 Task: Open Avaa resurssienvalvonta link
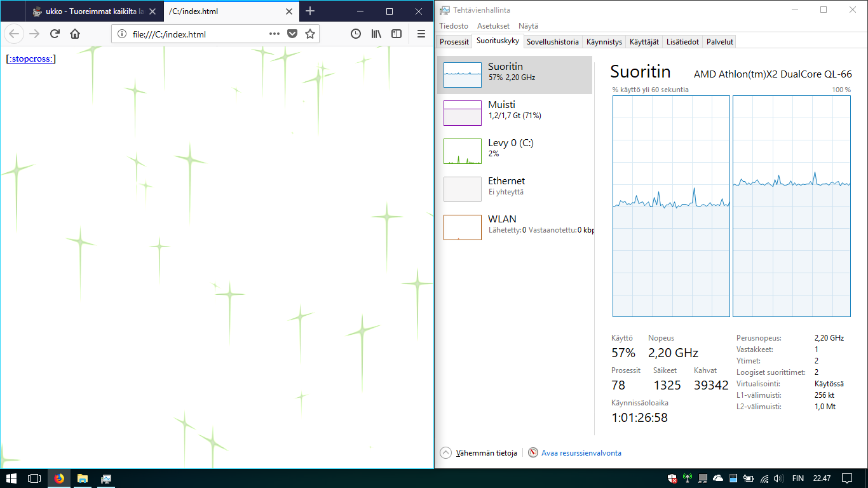tap(581, 453)
